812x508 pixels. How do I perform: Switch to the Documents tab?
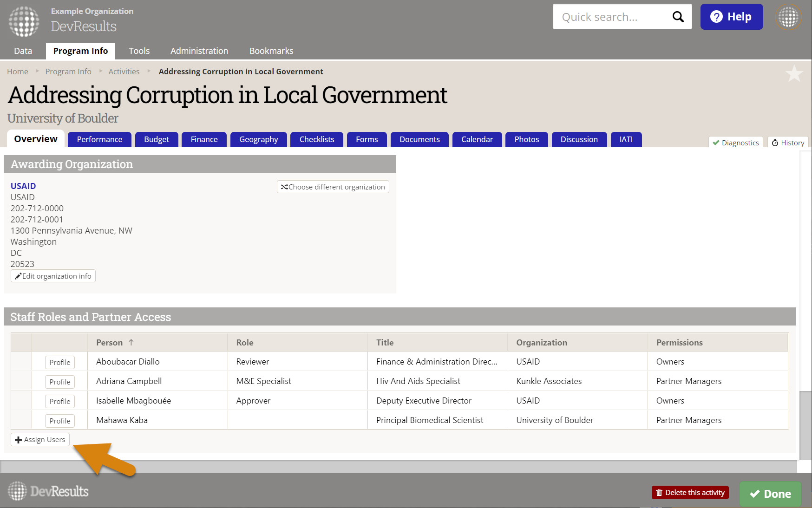419,139
